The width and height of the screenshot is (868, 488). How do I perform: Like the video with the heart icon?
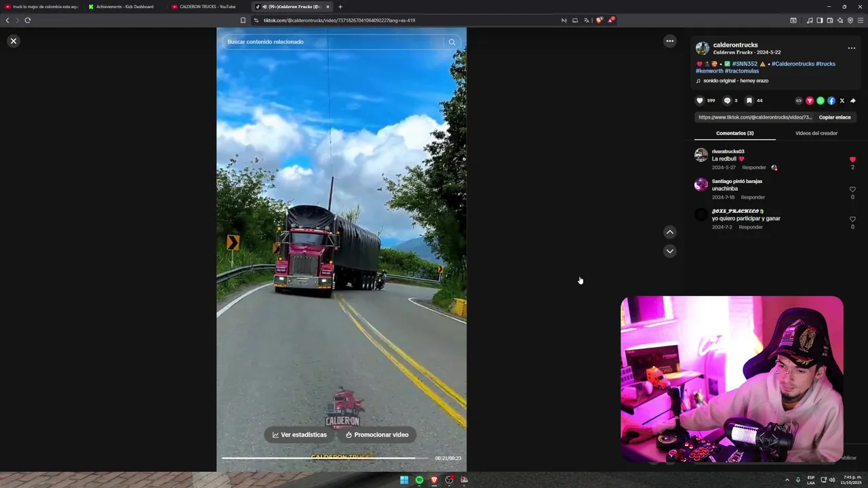pos(700,101)
